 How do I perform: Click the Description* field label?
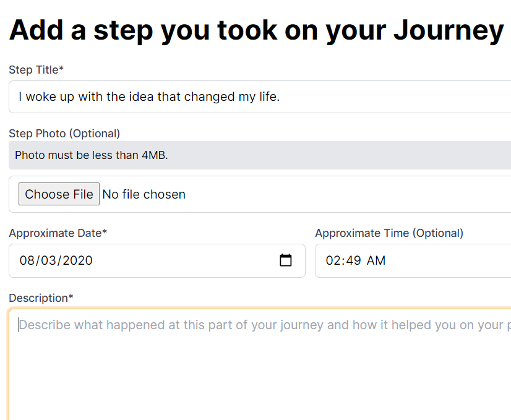41,298
